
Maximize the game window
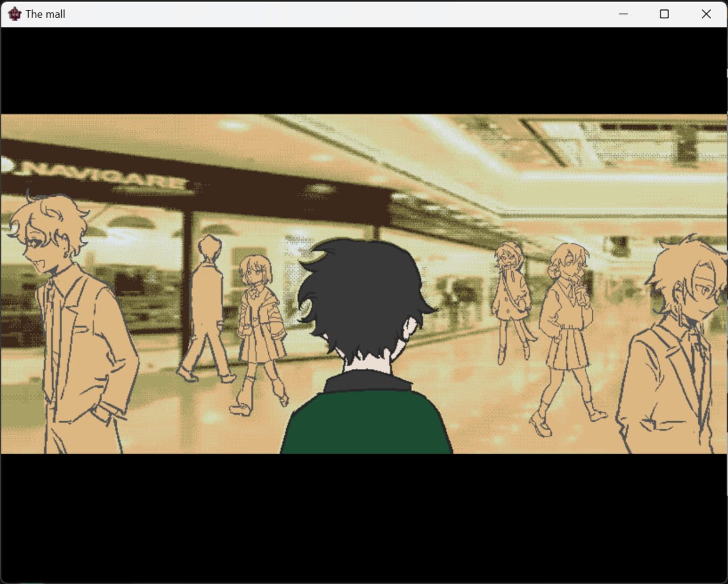coord(664,14)
